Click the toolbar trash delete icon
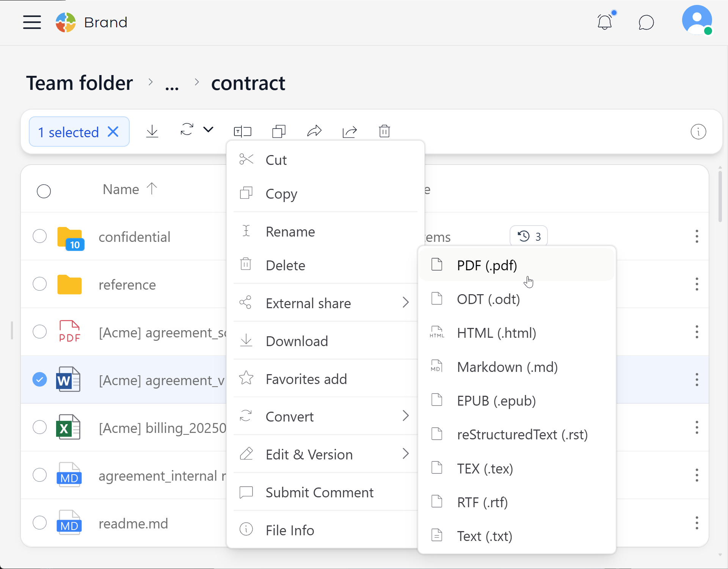Screen dimensions: 728x569 (384, 131)
